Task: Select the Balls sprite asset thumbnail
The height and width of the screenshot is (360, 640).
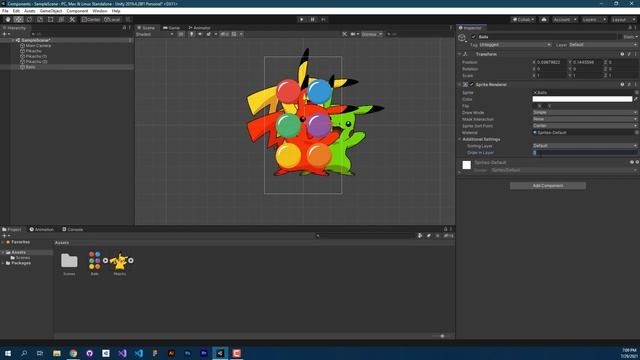Action: pos(95,260)
